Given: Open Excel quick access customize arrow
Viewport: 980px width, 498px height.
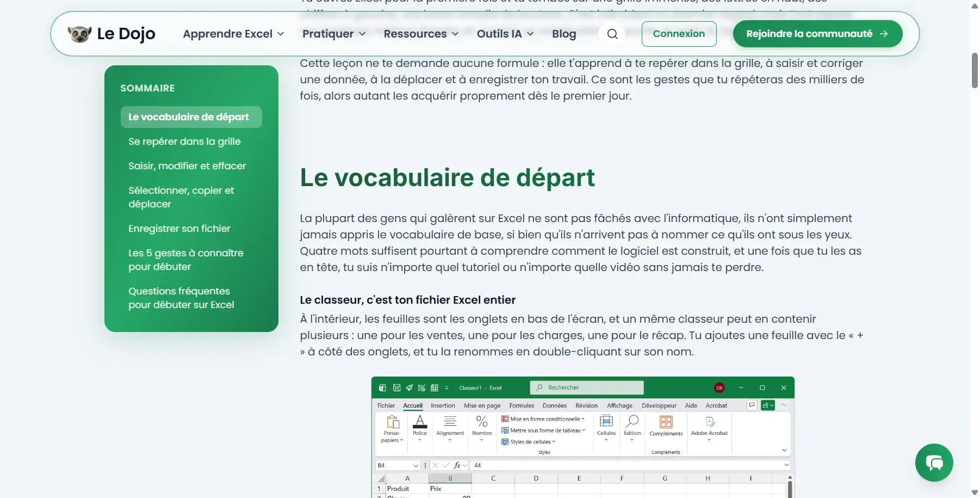Looking at the screenshot, I should tap(446, 388).
